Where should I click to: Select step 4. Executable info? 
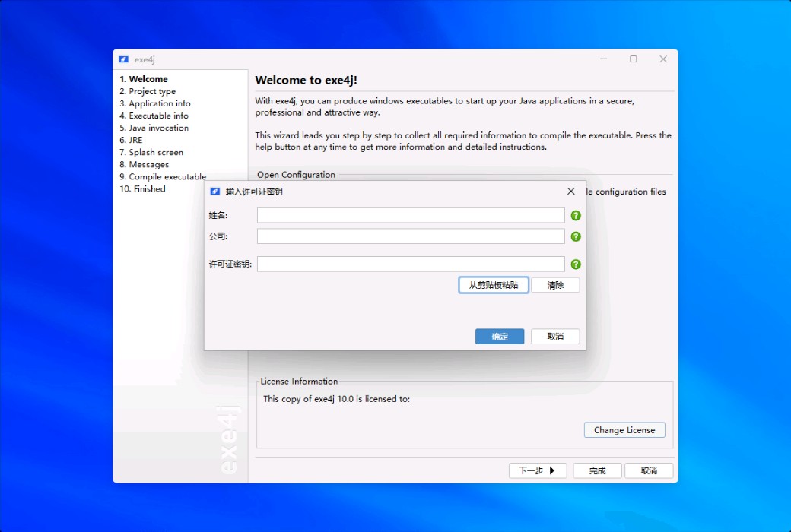[x=154, y=116]
